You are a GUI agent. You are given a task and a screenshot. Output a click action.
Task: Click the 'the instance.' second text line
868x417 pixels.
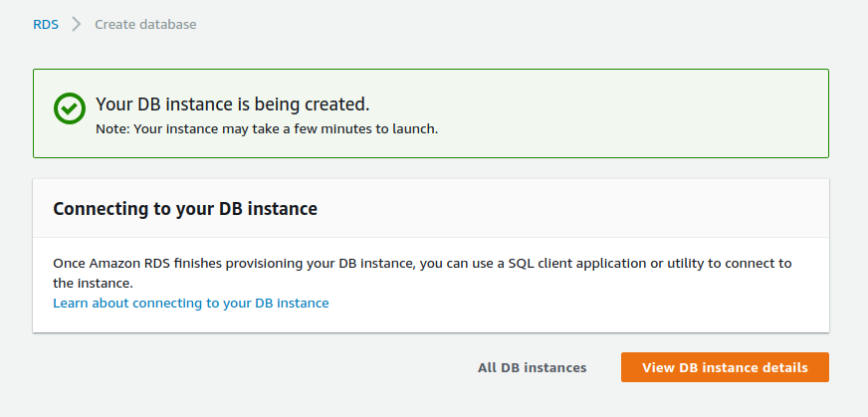click(x=94, y=284)
